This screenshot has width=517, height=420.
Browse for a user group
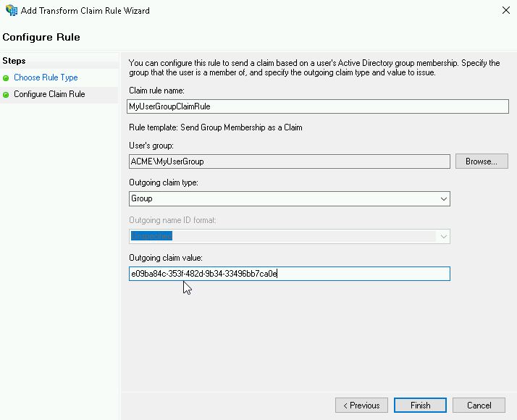click(482, 161)
